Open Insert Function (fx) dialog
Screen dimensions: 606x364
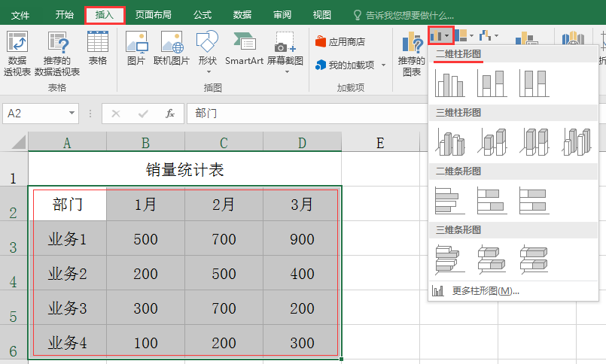(170, 114)
